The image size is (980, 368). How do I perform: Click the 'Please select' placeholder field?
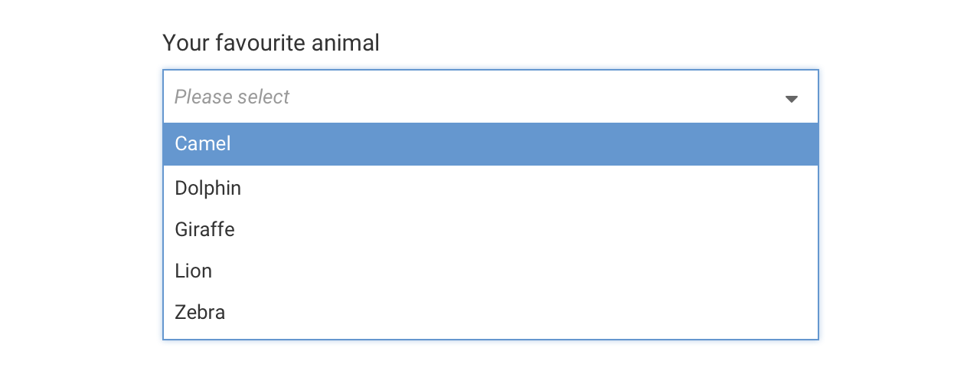coord(490,97)
